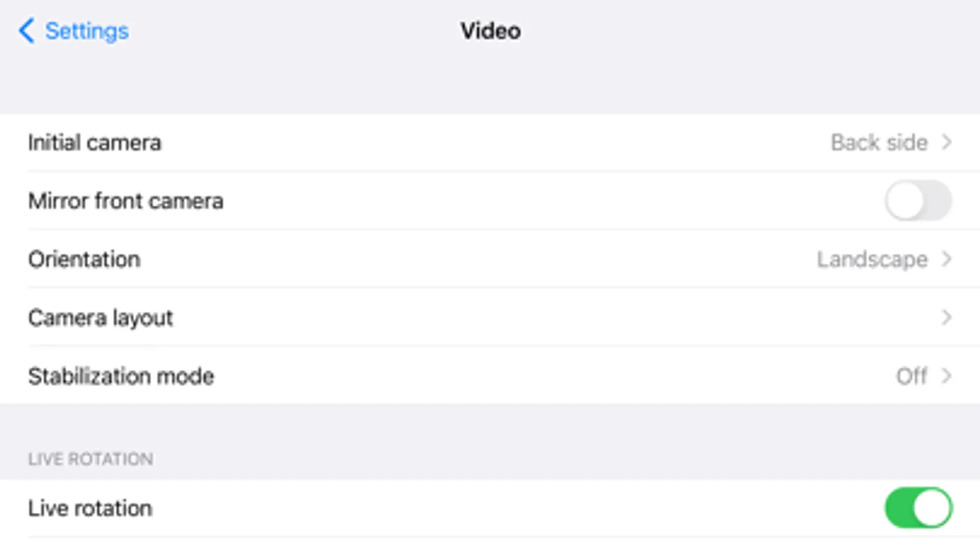Expand Camera layout using its chevron
Image resolution: width=980 pixels, height=552 pixels.
(x=947, y=318)
